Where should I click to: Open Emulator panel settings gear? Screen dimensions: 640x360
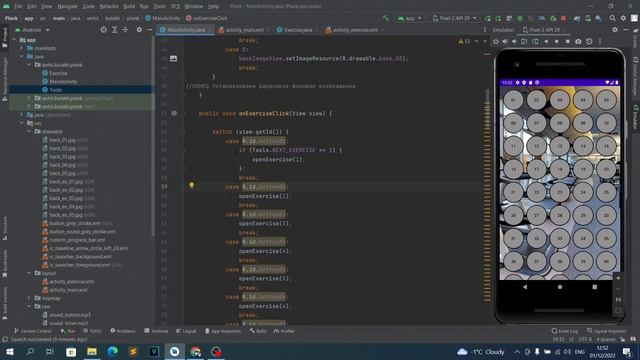(x=615, y=30)
